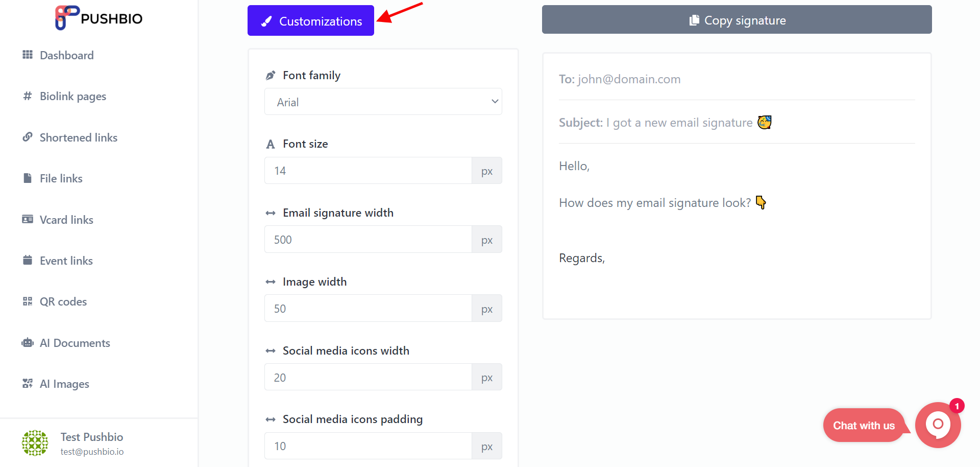Click the Image width input field
This screenshot has height=467, width=980.
[x=368, y=309]
